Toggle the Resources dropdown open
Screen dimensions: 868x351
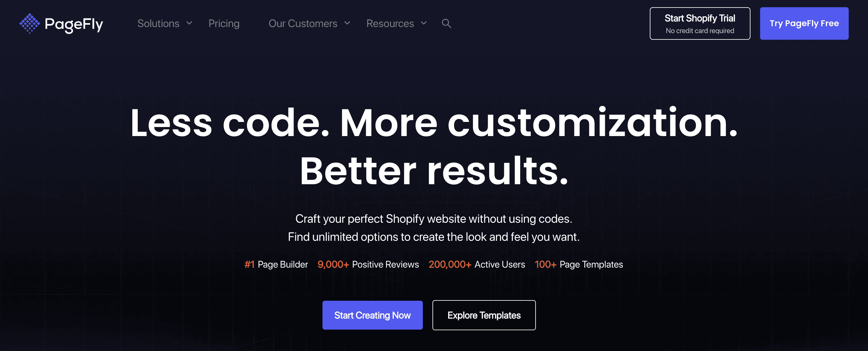(x=396, y=23)
